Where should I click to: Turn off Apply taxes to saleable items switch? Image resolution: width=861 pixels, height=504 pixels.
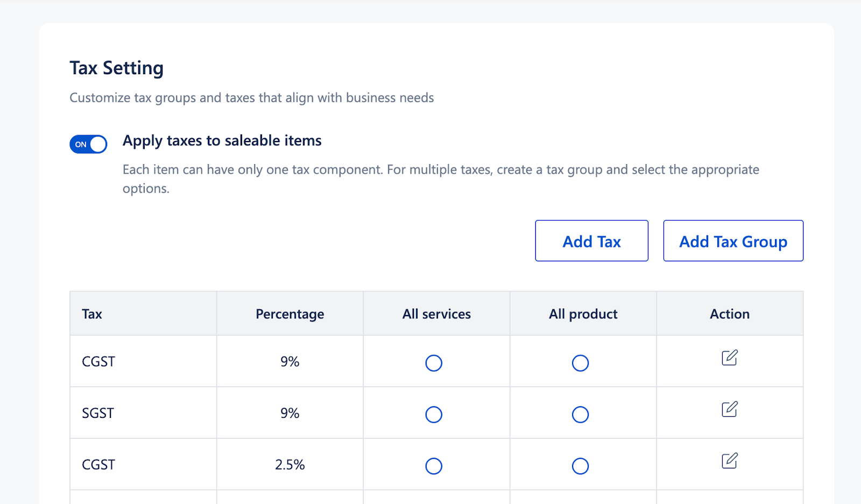(88, 144)
